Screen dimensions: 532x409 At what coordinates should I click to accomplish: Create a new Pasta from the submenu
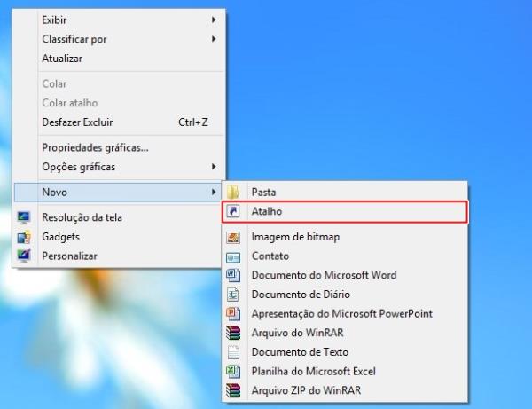345,193
